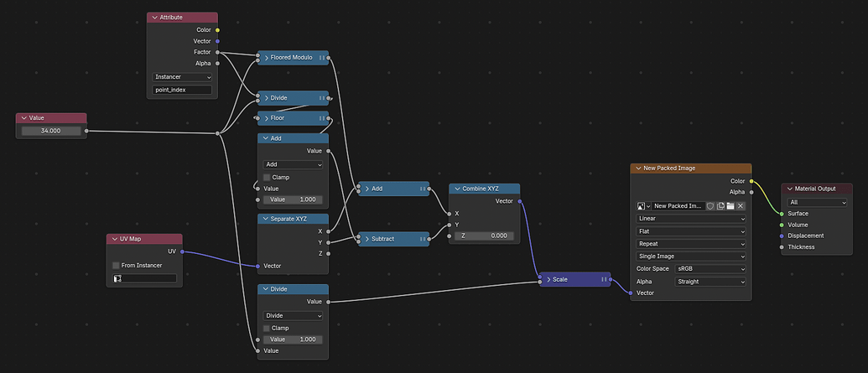Click the Subtract node's handle bars icon
This screenshot has height=373, width=868.
(423, 239)
